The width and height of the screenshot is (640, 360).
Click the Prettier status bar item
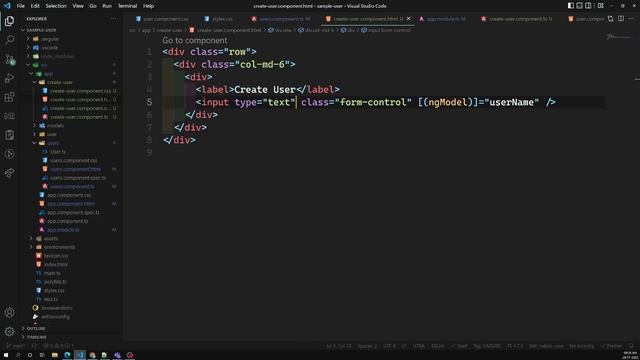[x=611, y=346]
